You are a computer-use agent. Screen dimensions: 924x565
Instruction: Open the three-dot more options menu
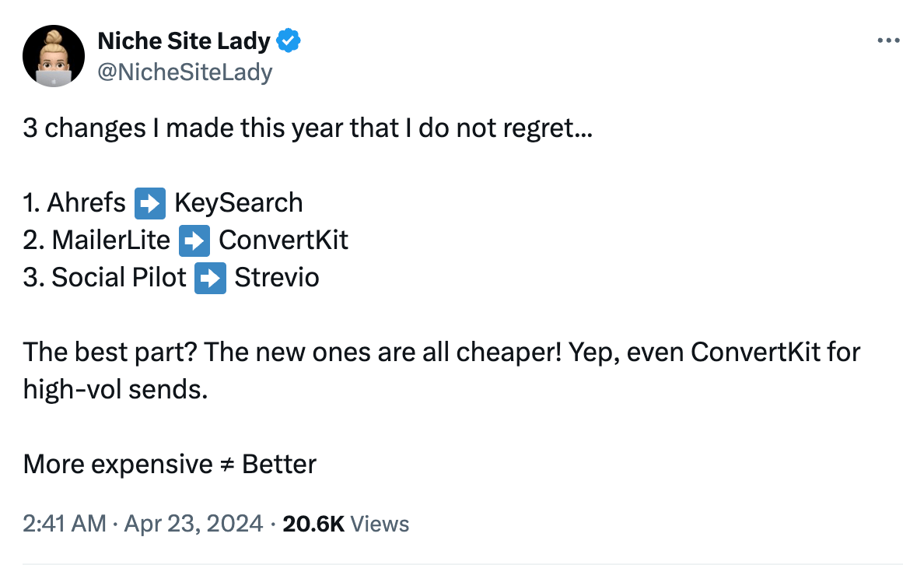click(888, 40)
